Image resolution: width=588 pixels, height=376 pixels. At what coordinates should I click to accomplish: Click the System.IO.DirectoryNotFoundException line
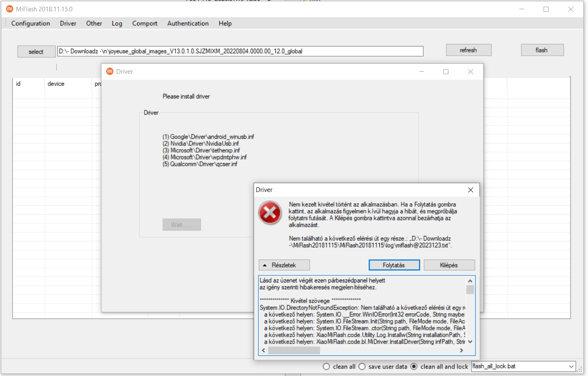[x=363, y=308]
